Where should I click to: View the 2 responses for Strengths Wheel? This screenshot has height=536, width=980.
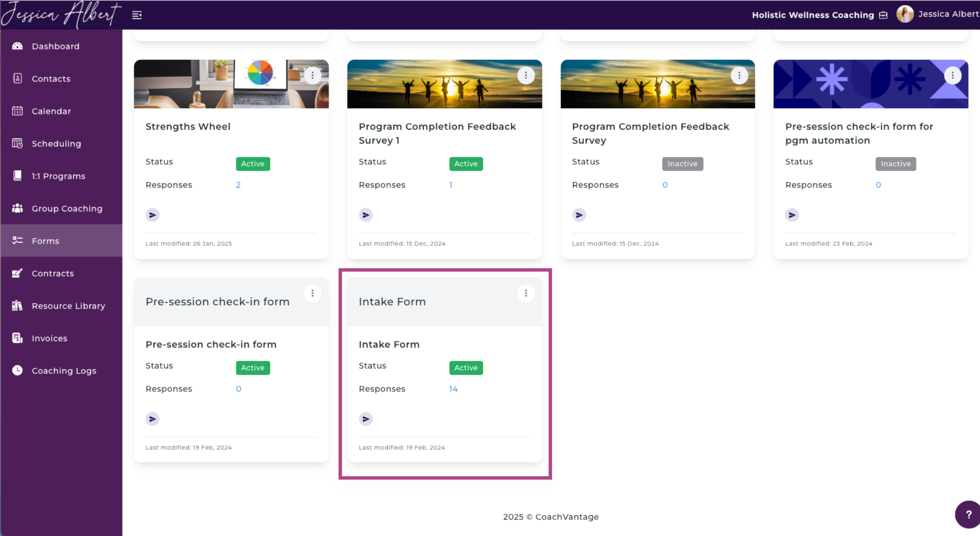click(238, 185)
